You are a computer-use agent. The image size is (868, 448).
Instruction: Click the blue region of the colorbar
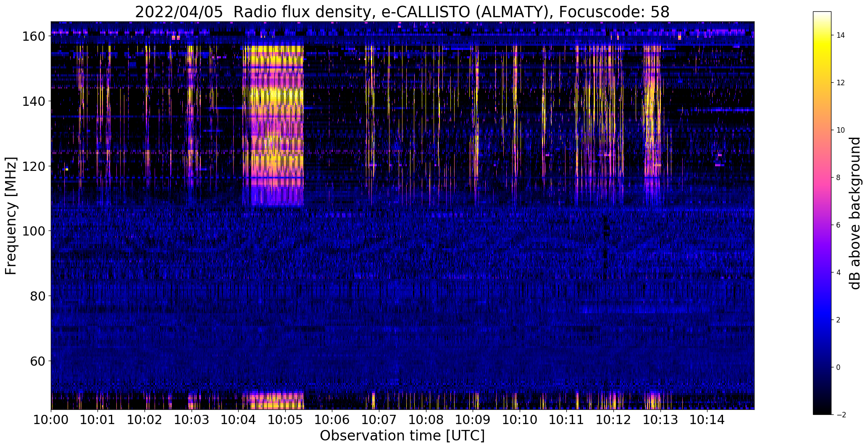pyautogui.click(x=822, y=315)
